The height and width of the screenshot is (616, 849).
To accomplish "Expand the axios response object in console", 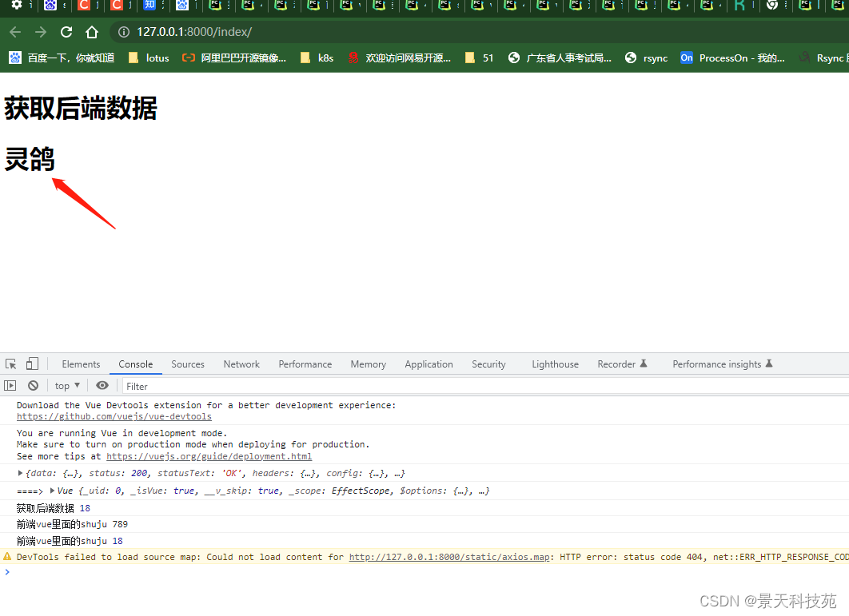I will (21, 473).
